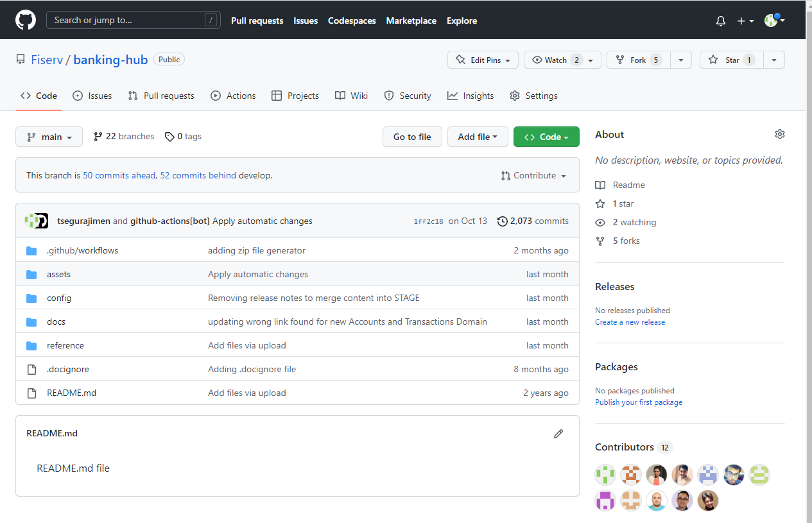The width and height of the screenshot is (812, 523).
Task: Open commit 'Adding .docignore file'
Action: pyautogui.click(x=252, y=369)
